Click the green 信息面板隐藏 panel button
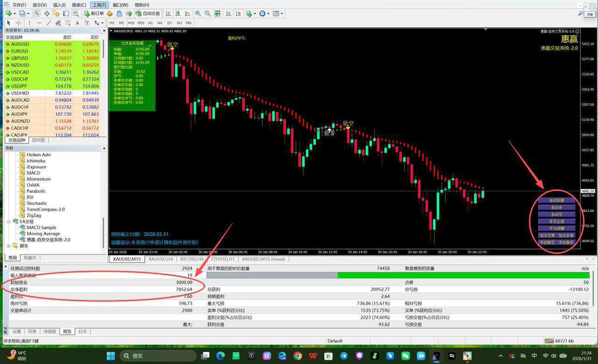598x364 pixels. coord(132,43)
